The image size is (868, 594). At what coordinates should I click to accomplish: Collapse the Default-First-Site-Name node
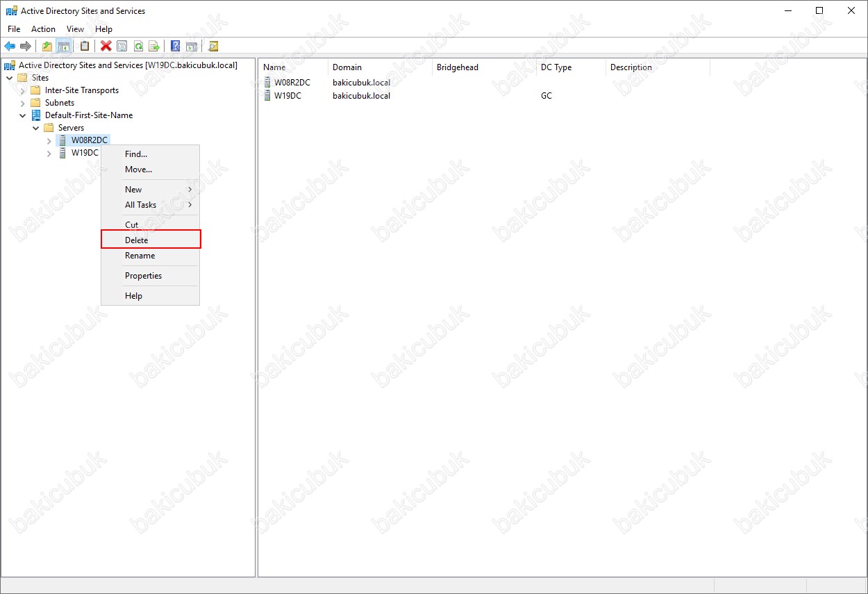(x=23, y=115)
